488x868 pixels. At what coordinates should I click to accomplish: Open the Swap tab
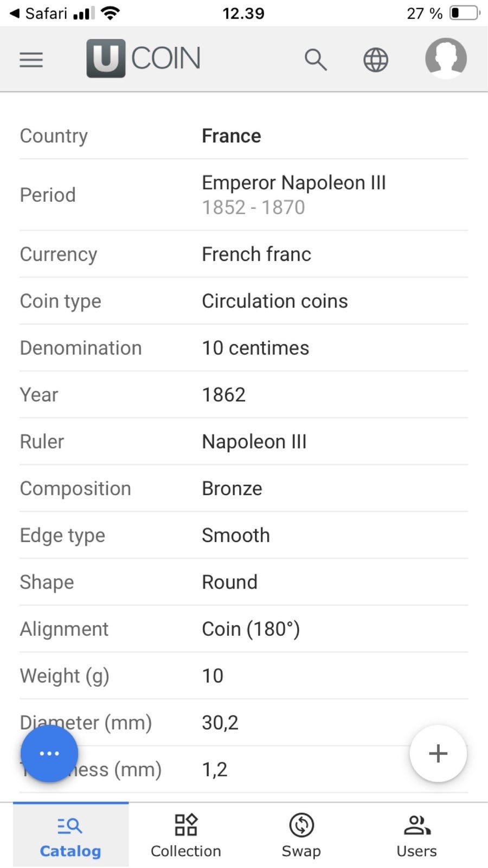pos(301,835)
